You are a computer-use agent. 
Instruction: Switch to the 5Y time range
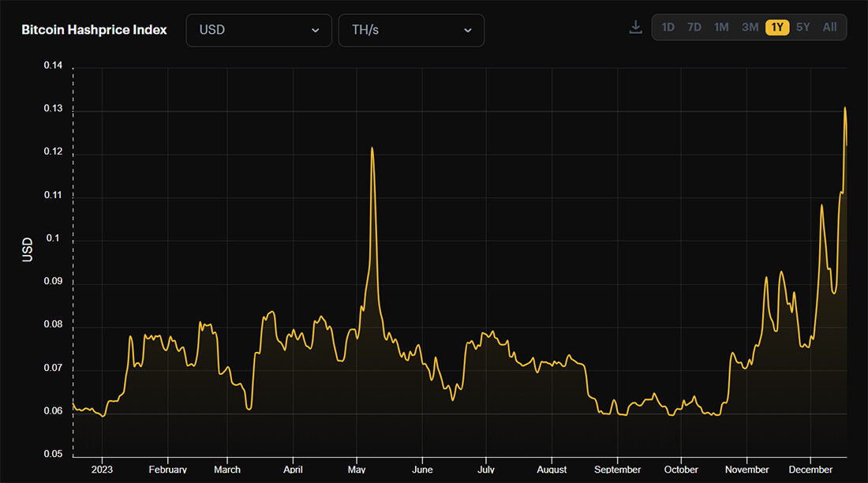(803, 27)
